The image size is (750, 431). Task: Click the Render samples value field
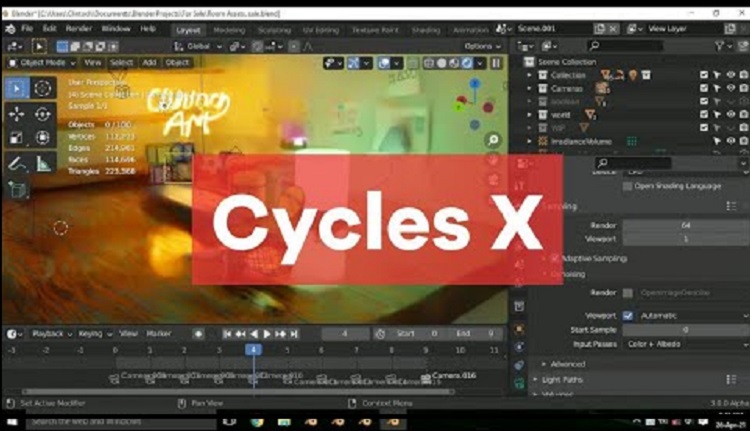685,225
